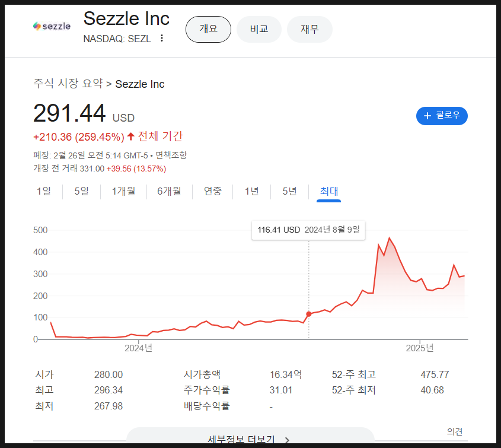This screenshot has height=448, width=501.
Task: Click the NASDAQ: SEZL ticker text
Action: [117, 39]
